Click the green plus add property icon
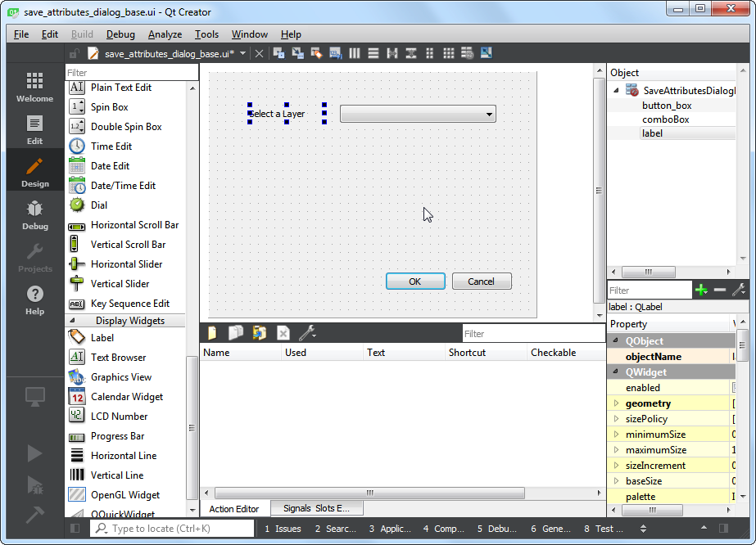The height and width of the screenshot is (545, 756). pyautogui.click(x=701, y=290)
